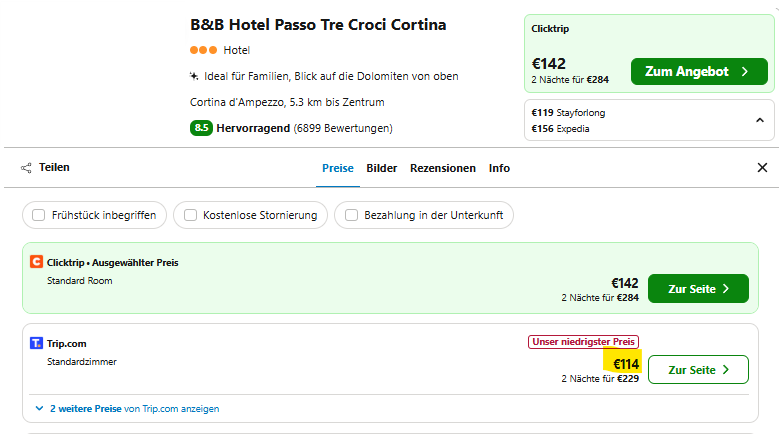The width and height of the screenshot is (779, 434).
Task: Switch to the Bilder tab
Action: click(x=382, y=168)
